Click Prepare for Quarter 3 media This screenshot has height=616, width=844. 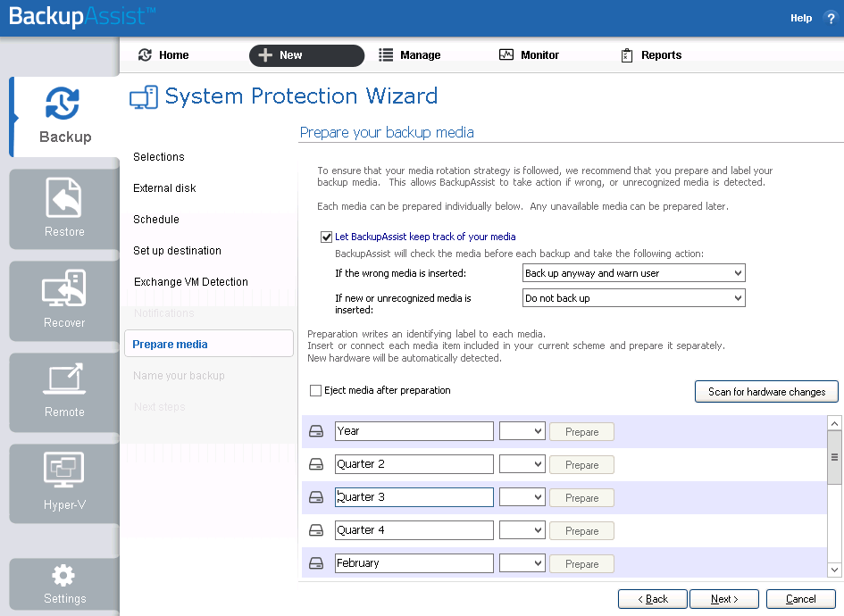click(x=581, y=498)
